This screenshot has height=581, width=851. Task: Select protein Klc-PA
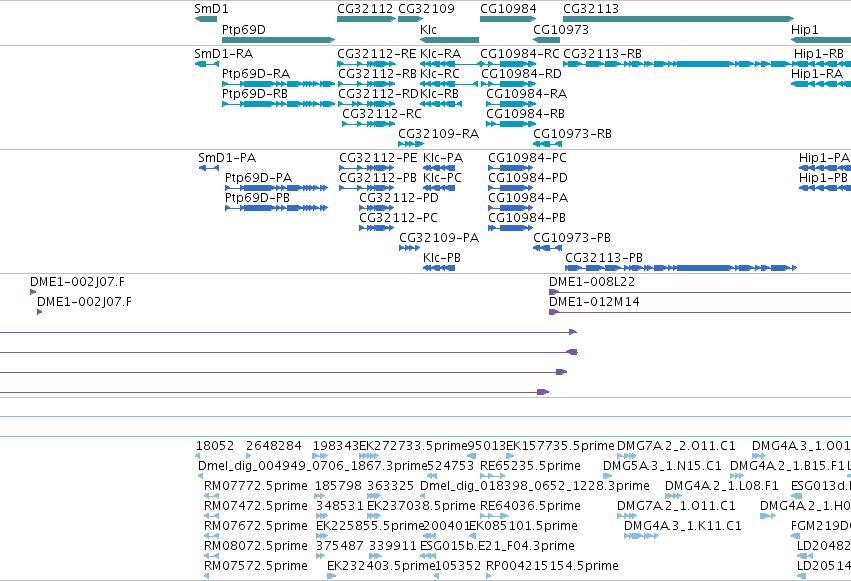click(443, 158)
